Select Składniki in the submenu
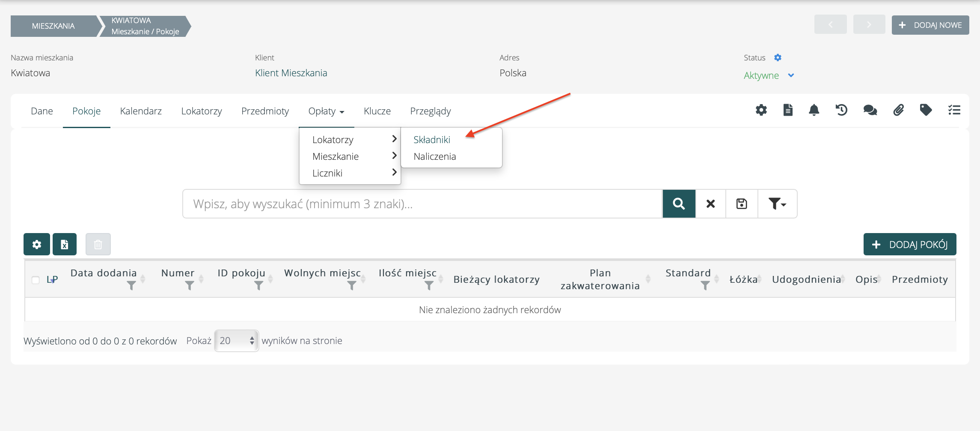 (432, 140)
